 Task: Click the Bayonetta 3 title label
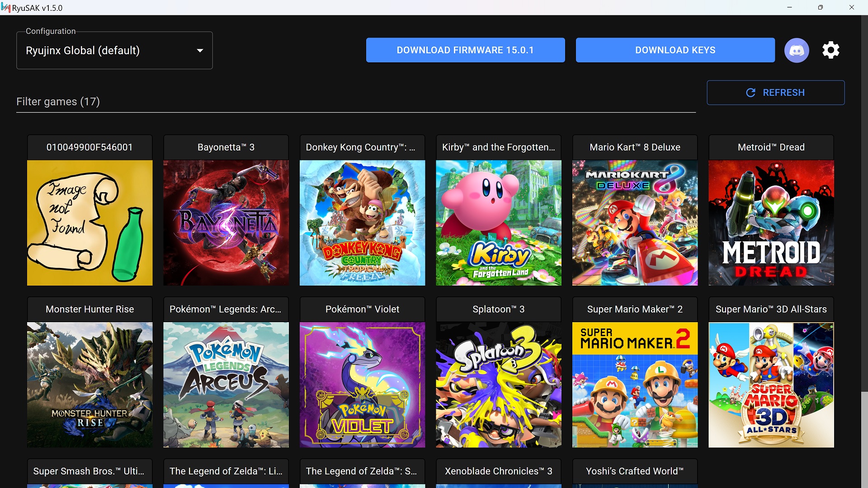(x=226, y=147)
